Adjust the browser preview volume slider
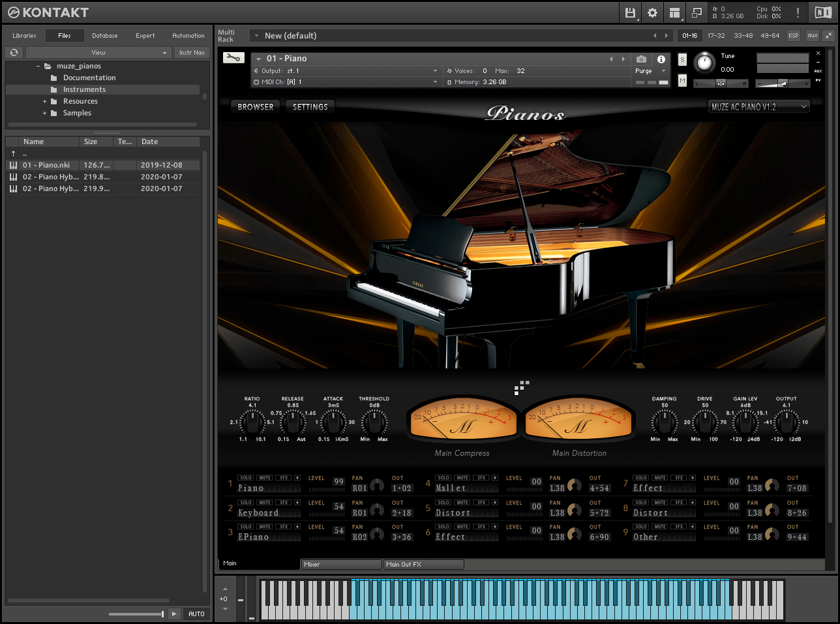 point(136,614)
